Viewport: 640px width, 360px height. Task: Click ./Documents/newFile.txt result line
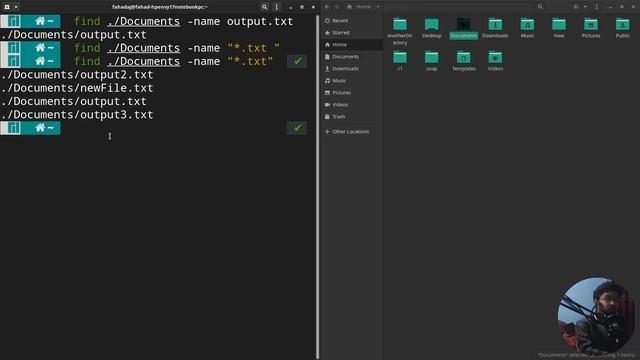click(77, 88)
